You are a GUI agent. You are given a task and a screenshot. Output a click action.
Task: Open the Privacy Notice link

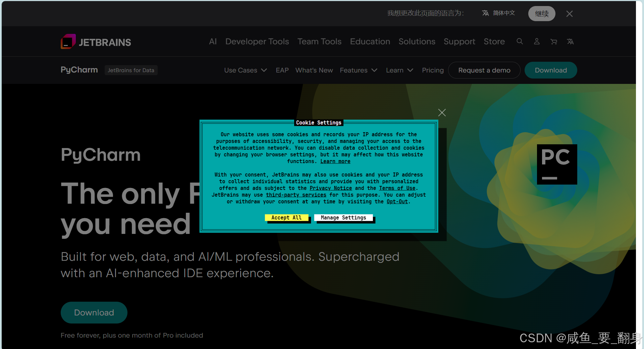tap(331, 188)
